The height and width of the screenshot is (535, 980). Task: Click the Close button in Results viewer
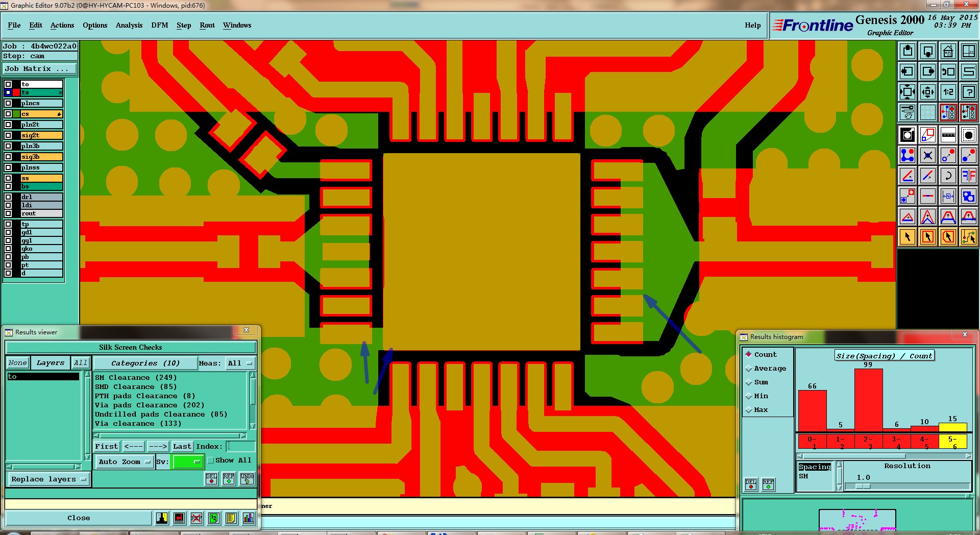(x=79, y=518)
